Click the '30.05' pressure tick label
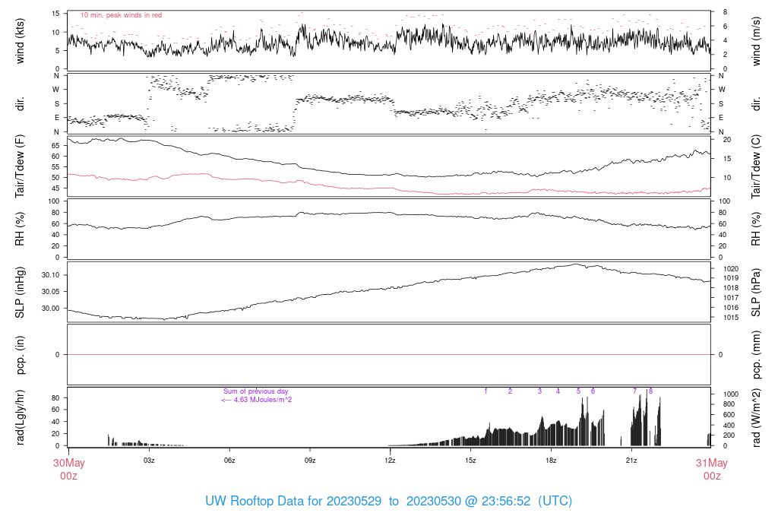The width and height of the screenshot is (778, 532). tap(51, 292)
